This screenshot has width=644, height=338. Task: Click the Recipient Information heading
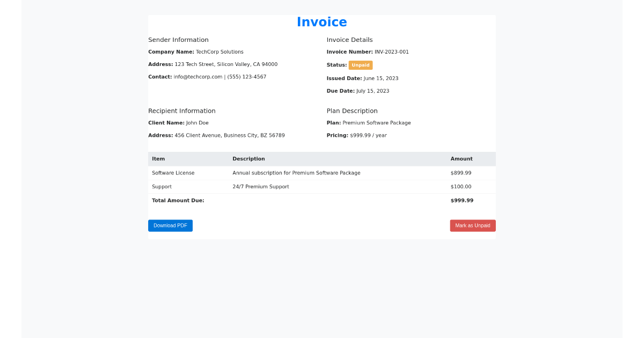182,111
